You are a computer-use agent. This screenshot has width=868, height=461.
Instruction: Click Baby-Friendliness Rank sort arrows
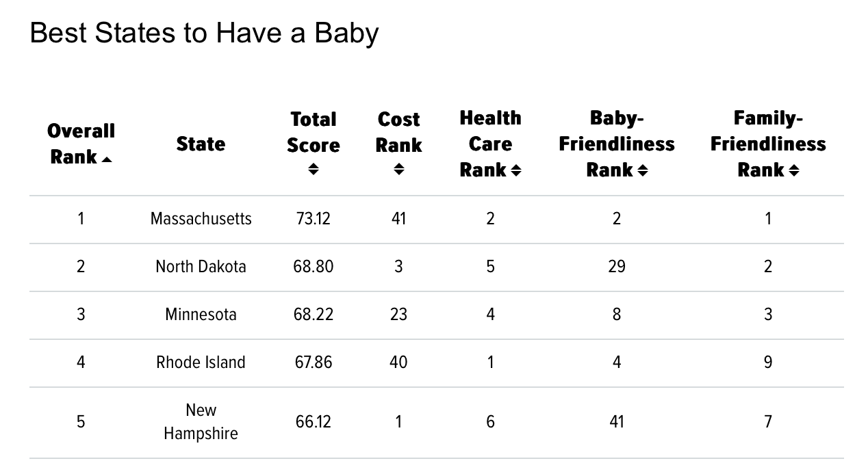pyautogui.click(x=643, y=170)
